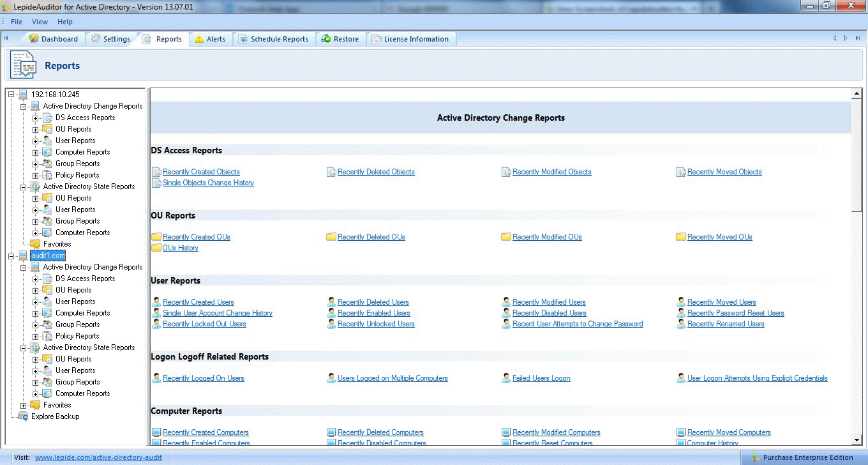The width and height of the screenshot is (868, 465).
Task: Expand Computer Reports in audit1.com State Reports
Action: point(36,393)
